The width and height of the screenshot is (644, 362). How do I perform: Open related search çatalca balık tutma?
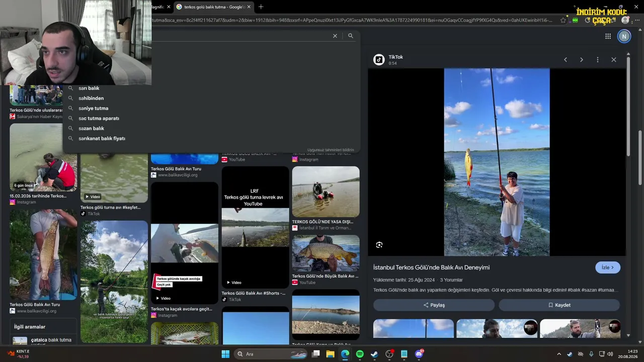(43, 341)
